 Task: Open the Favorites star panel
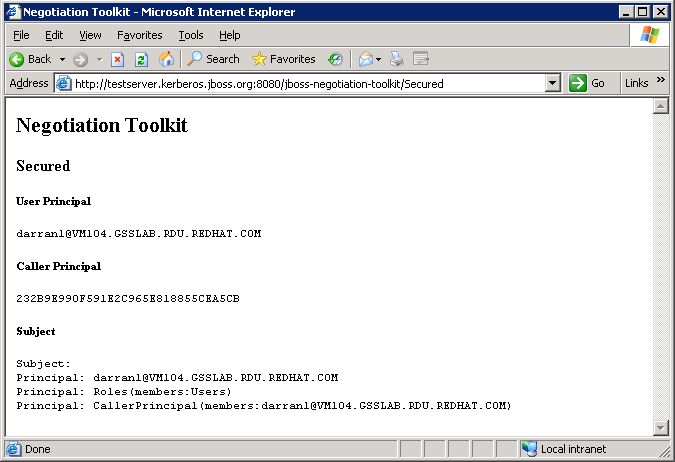284,59
